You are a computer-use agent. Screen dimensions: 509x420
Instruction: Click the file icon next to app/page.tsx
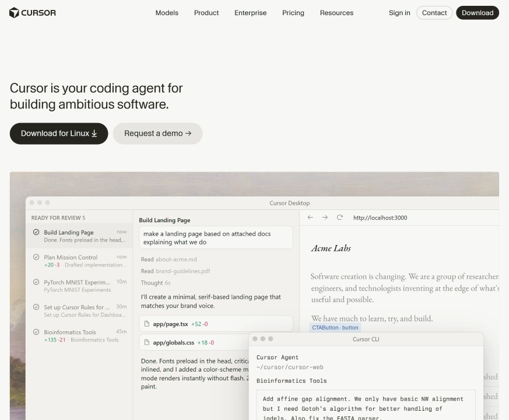147,324
